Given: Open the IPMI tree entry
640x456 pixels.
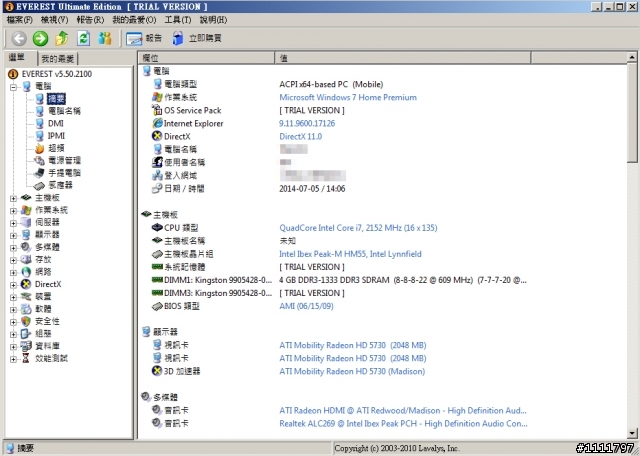Looking at the screenshot, I should pos(56,136).
